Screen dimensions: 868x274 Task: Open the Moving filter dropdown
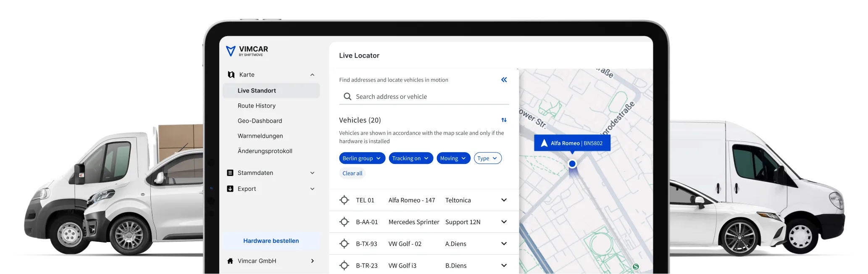[453, 158]
